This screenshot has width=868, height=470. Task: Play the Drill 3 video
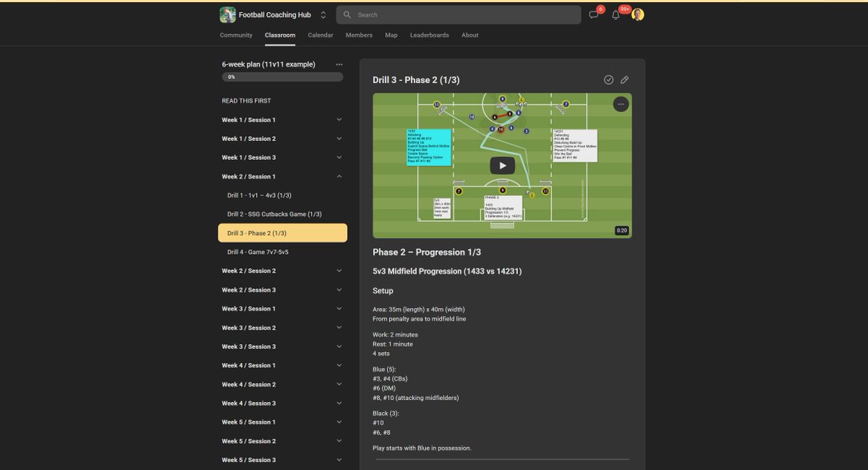pos(502,166)
